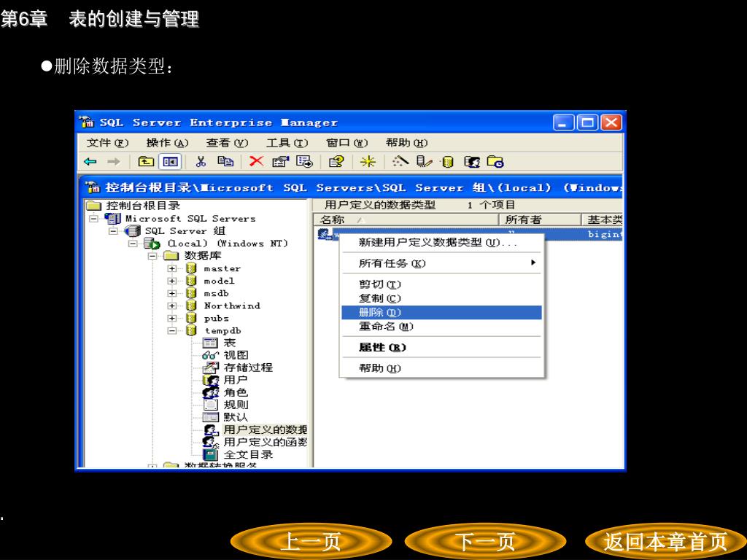Select the 用户 node icon
This screenshot has height=560, width=747.
pos(211,380)
